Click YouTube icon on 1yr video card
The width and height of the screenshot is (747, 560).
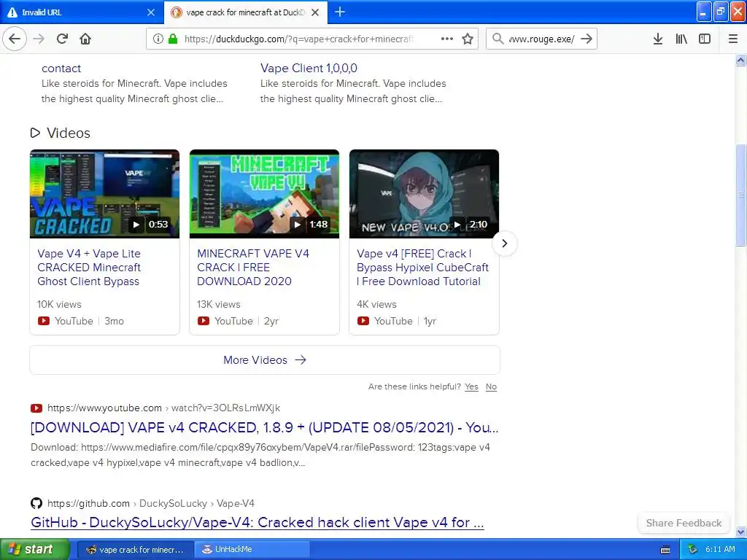click(363, 321)
